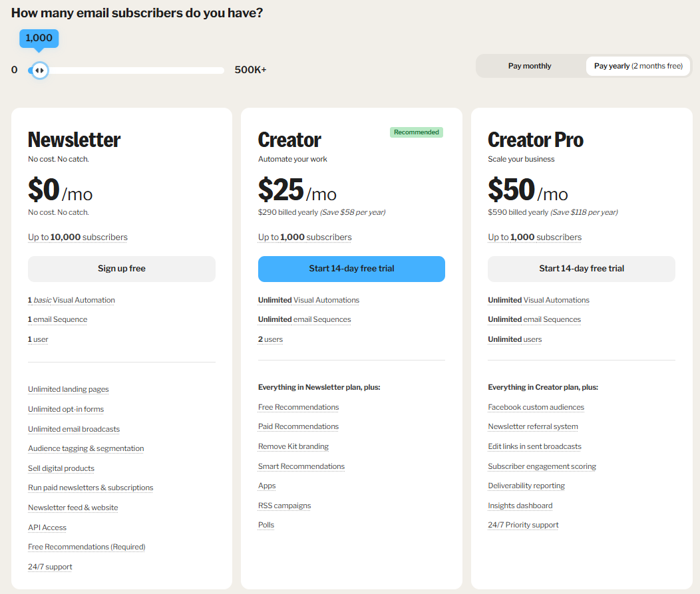Click Sell digital products link

pyautogui.click(x=61, y=468)
